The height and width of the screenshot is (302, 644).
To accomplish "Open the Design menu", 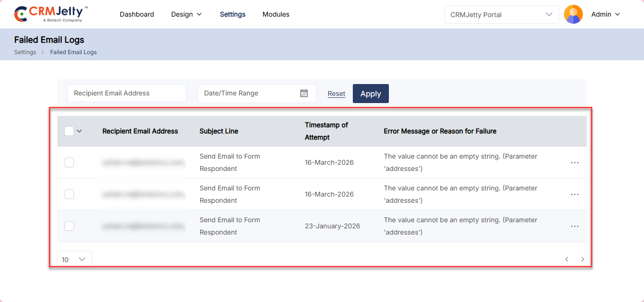I will tap(186, 15).
